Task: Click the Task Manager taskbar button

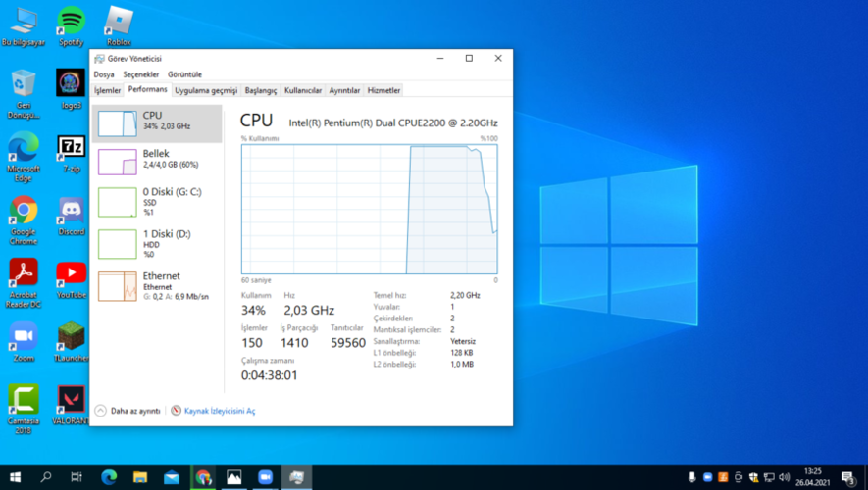Action: pyautogui.click(x=296, y=476)
